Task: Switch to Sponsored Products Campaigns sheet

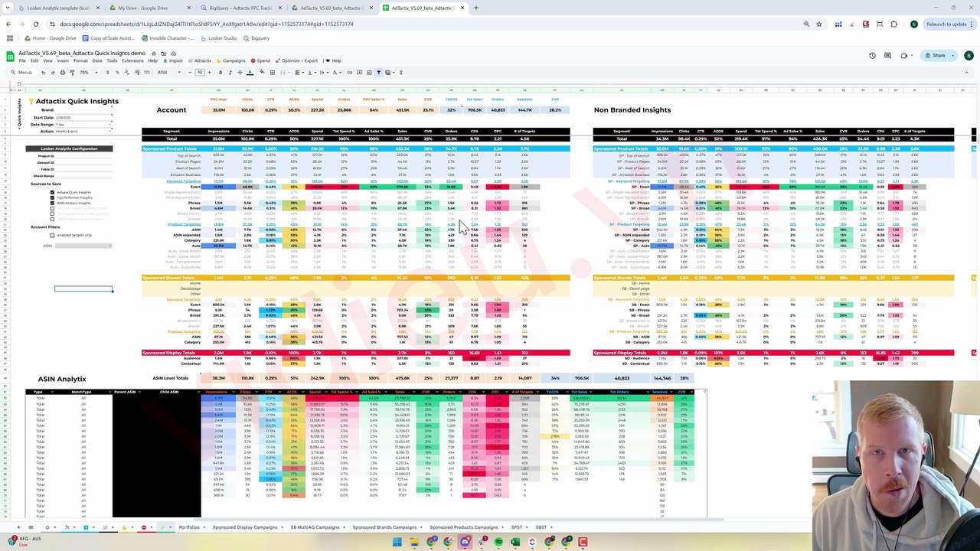Action: pyautogui.click(x=464, y=527)
